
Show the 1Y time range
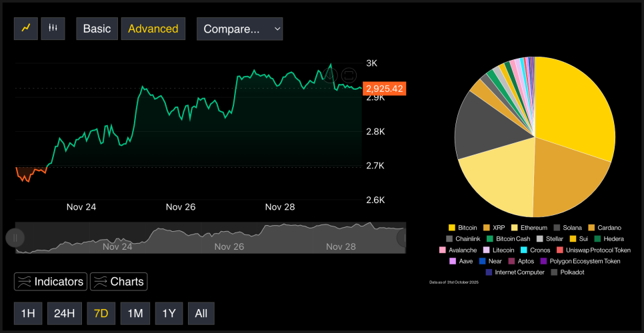pos(169,314)
